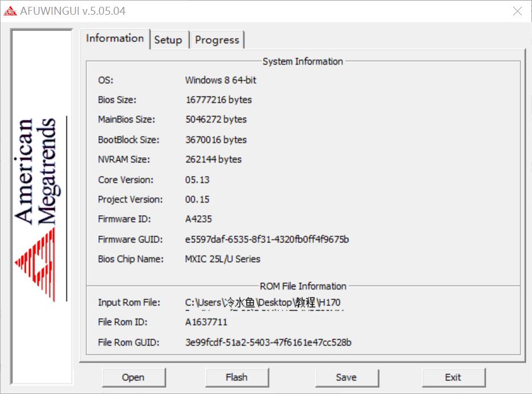Click the BootBlock Size: label

pos(128,140)
